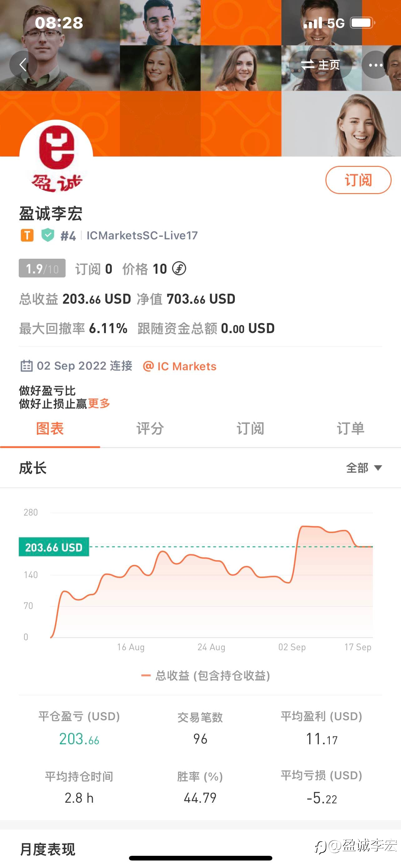The image size is (401, 868).
Task: Tap the calendar icon beside connection date
Action: (x=27, y=366)
